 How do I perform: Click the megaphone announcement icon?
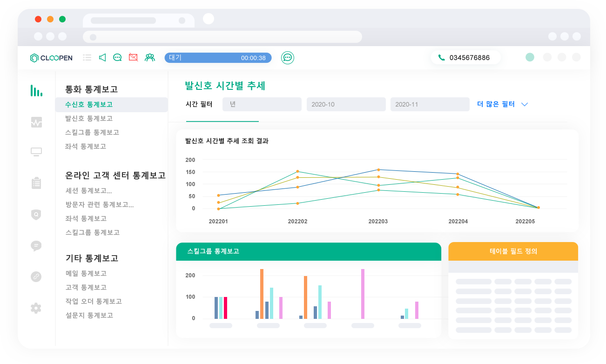[x=102, y=58]
